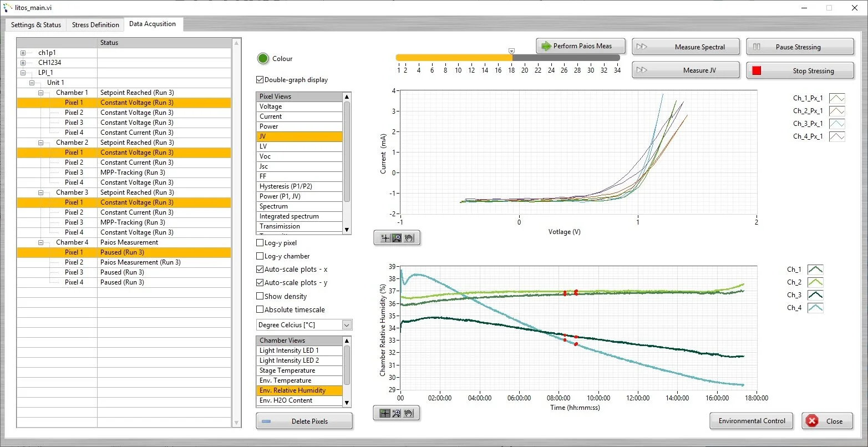Disable Auto-scale plots - x
The width and height of the screenshot is (868, 447).
[x=260, y=270]
